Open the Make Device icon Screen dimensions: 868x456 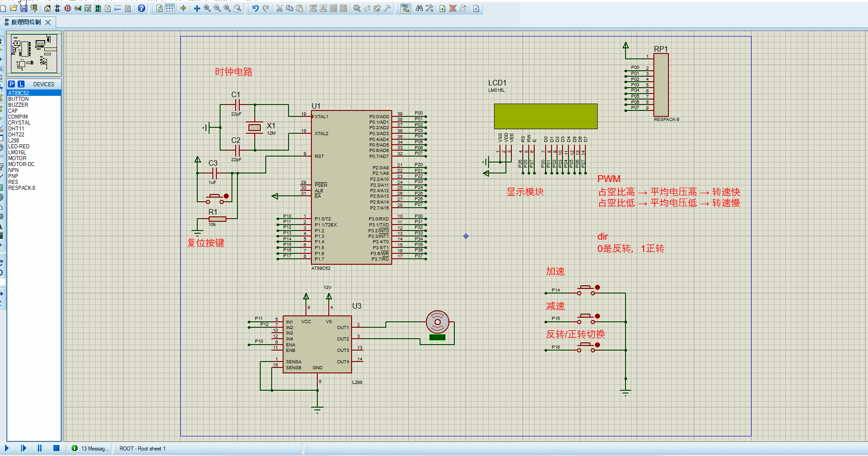(367, 8)
